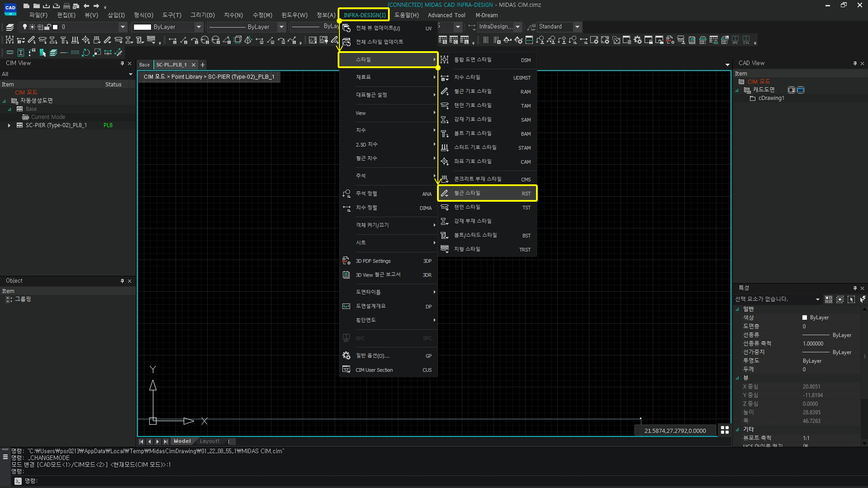Close the SC-PI...PLB_1 tab
The image size is (868, 488).
(x=194, y=65)
